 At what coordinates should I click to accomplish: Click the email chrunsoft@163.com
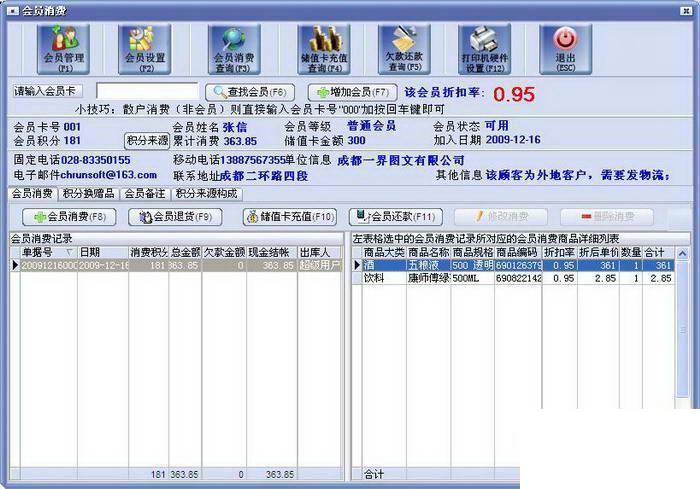click(108, 175)
